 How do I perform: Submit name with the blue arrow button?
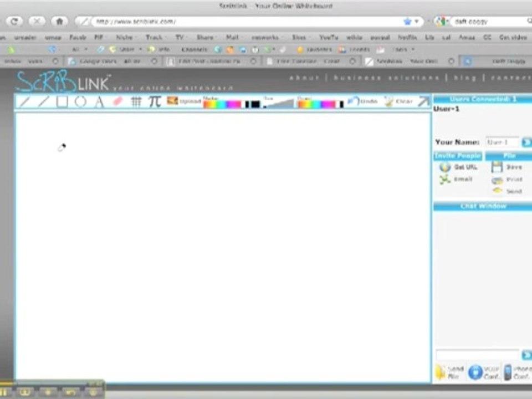(x=526, y=142)
